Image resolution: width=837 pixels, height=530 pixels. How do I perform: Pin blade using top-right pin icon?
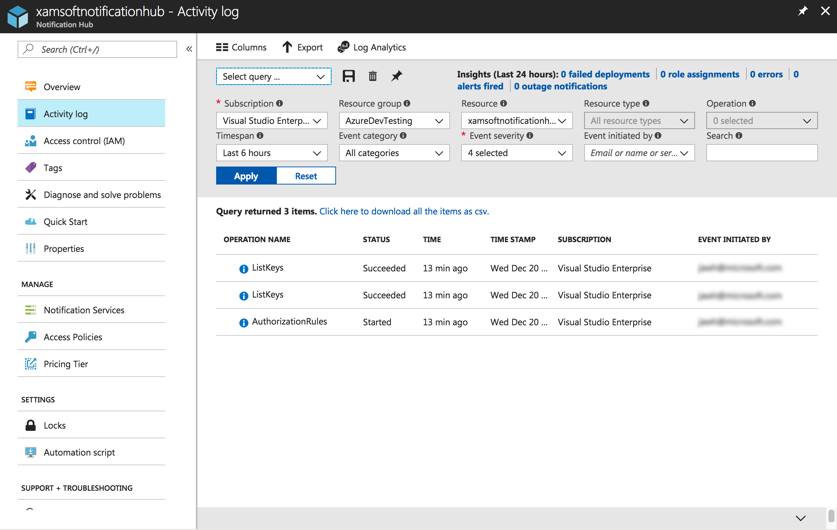coord(802,11)
